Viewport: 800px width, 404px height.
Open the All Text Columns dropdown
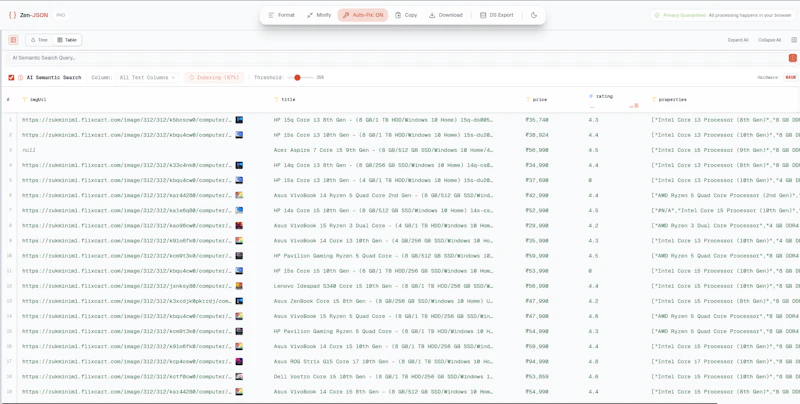146,78
